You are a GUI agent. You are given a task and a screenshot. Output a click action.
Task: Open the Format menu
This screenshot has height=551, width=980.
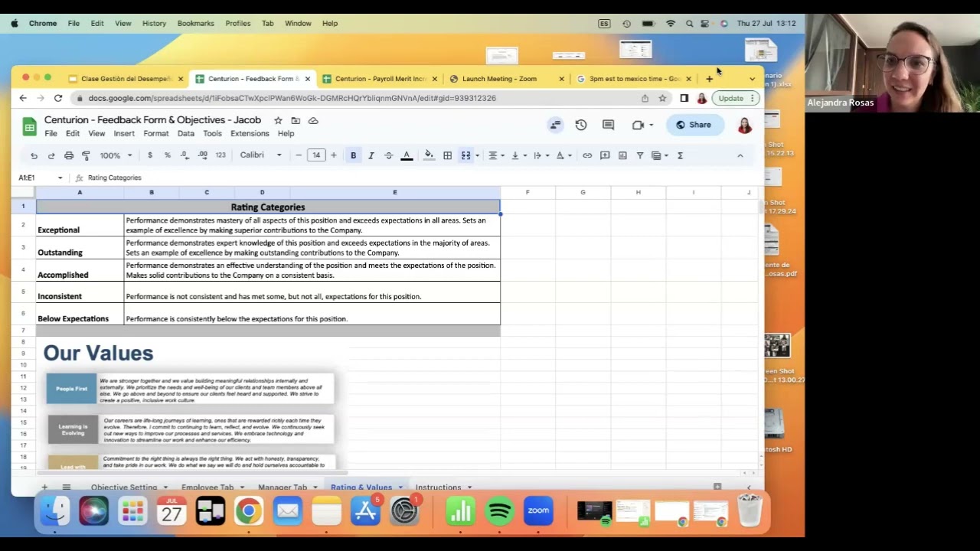[x=155, y=133]
